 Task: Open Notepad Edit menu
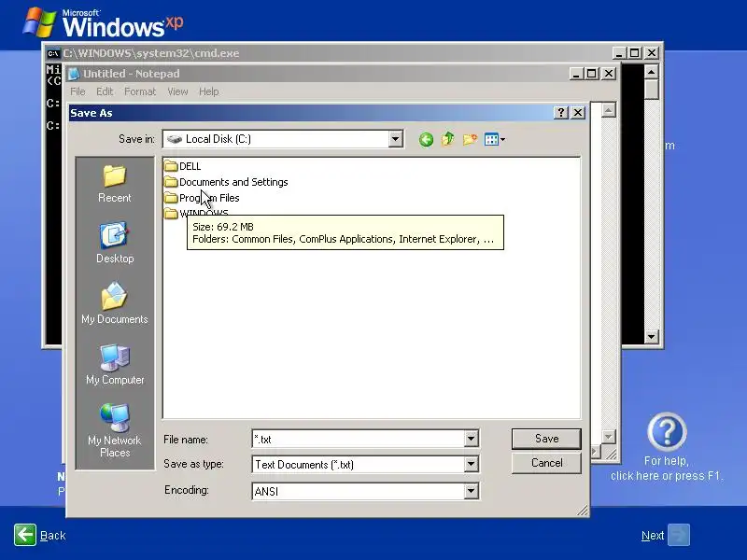105,91
